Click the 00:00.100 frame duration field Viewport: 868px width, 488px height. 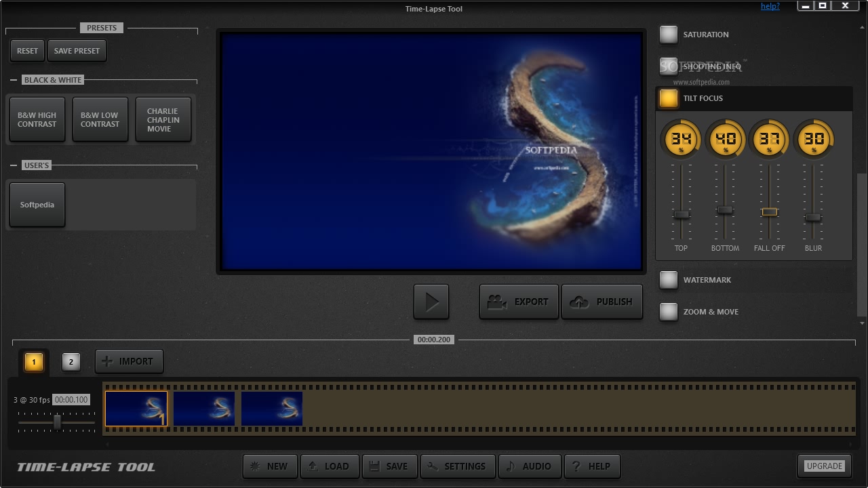pyautogui.click(x=71, y=400)
